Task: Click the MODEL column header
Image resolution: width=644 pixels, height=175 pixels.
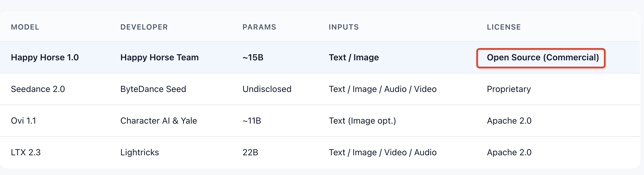Action: click(25, 27)
